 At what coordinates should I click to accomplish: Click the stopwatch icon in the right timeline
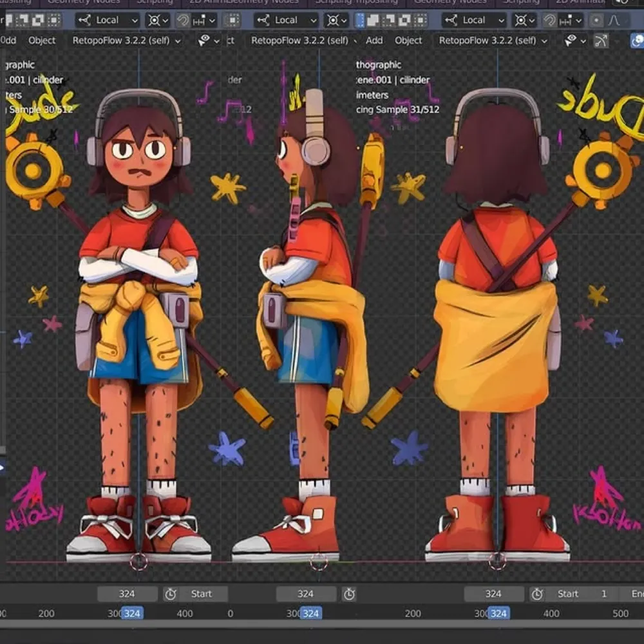[x=537, y=594]
